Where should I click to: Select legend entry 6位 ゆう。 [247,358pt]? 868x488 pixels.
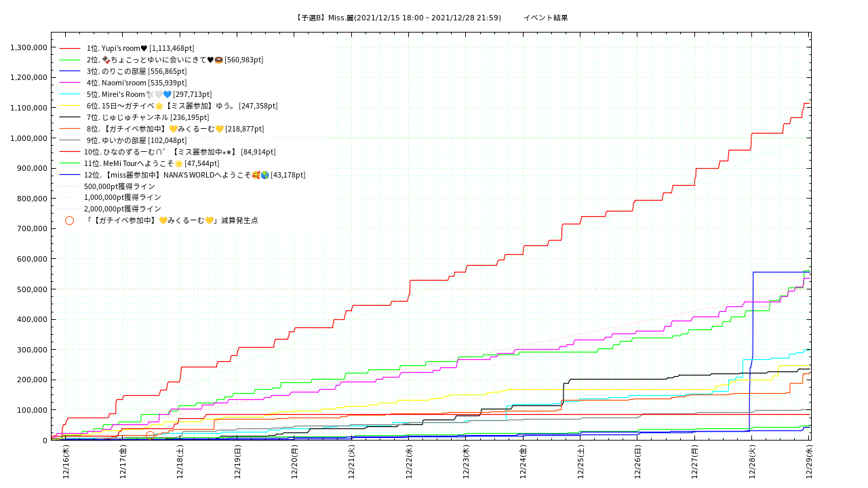(181, 106)
